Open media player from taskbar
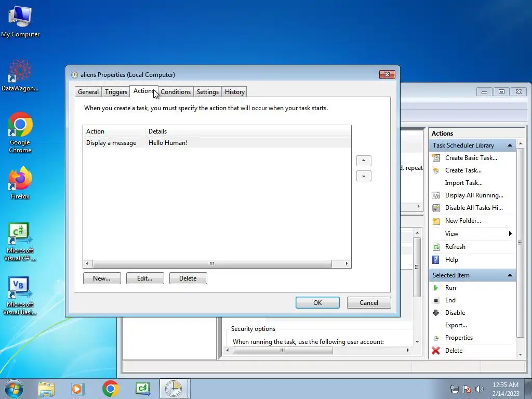This screenshot has height=399, width=532. [x=77, y=389]
